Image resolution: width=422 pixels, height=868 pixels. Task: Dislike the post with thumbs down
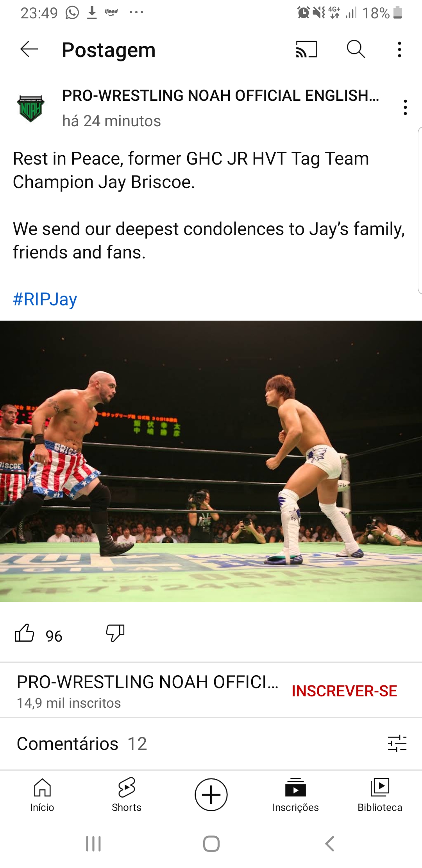point(115,633)
